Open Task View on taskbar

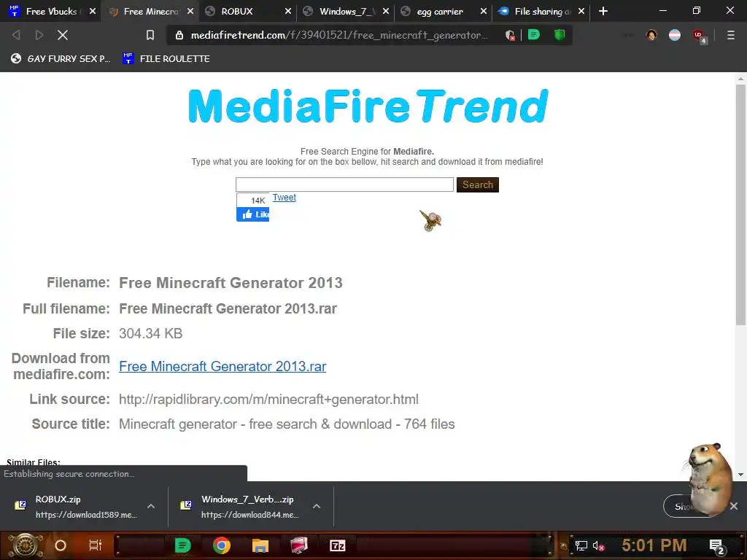coord(96,545)
